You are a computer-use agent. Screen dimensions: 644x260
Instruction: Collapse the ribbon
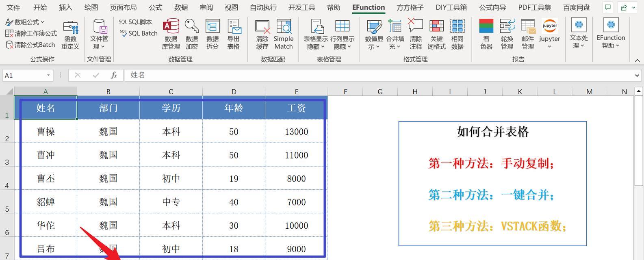637,60
